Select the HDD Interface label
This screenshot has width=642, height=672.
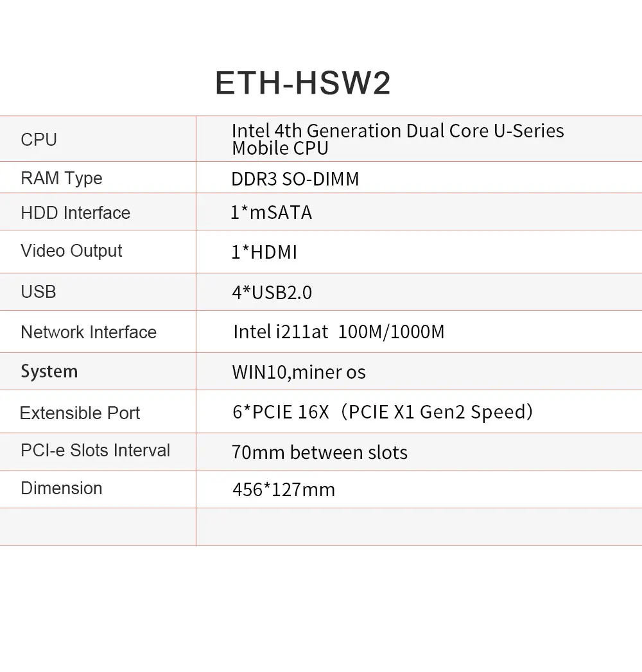coord(75,212)
